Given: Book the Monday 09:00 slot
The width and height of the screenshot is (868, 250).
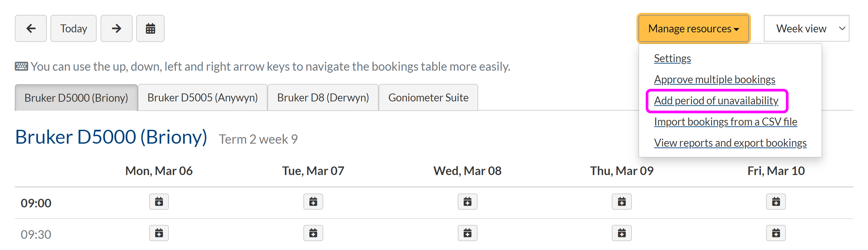Looking at the screenshot, I should [159, 202].
